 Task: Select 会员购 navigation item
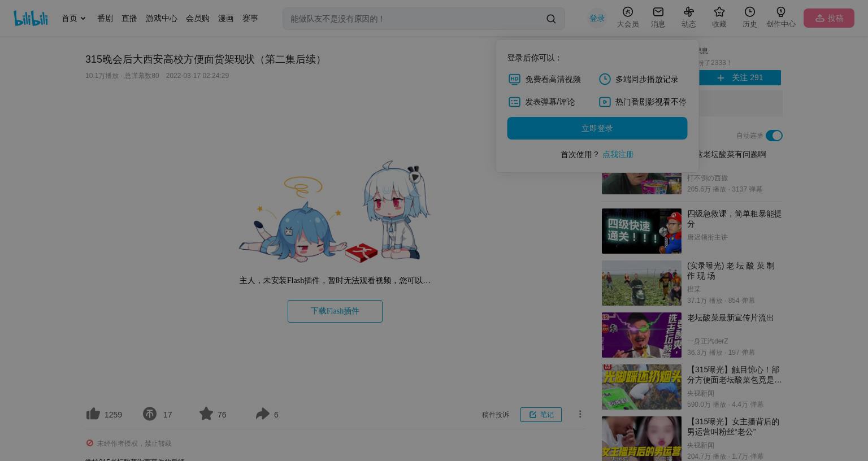tap(198, 19)
